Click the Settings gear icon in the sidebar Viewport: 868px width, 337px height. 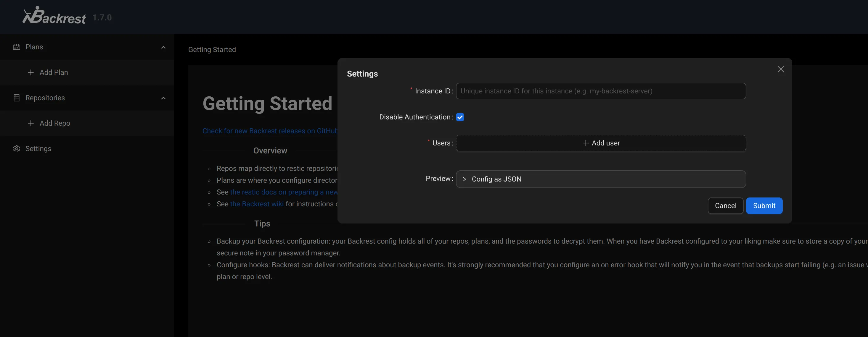click(17, 149)
